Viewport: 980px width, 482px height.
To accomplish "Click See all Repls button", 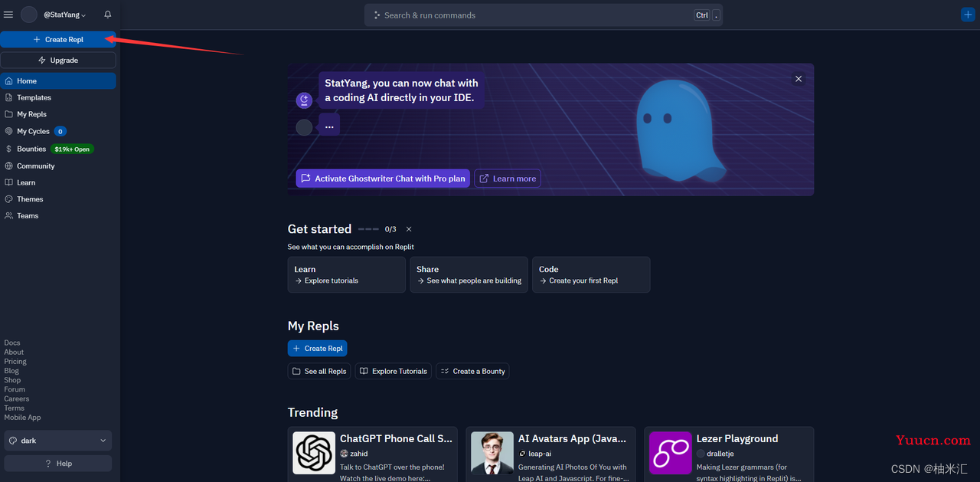I will [319, 371].
